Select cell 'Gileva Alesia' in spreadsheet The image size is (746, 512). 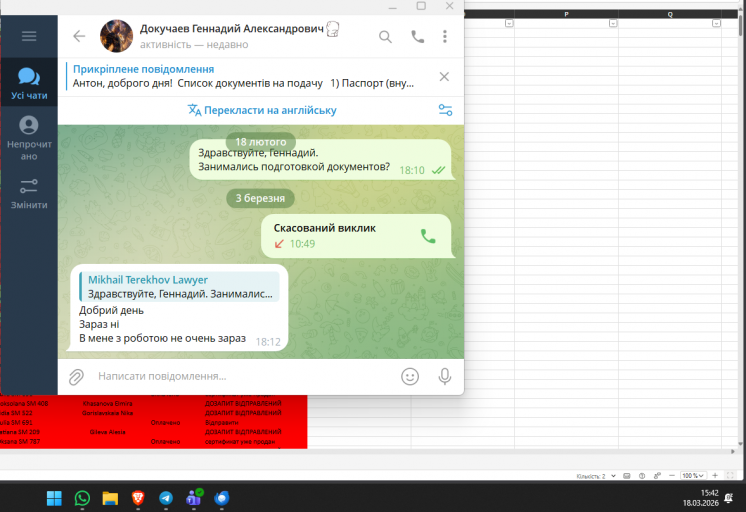[108, 432]
